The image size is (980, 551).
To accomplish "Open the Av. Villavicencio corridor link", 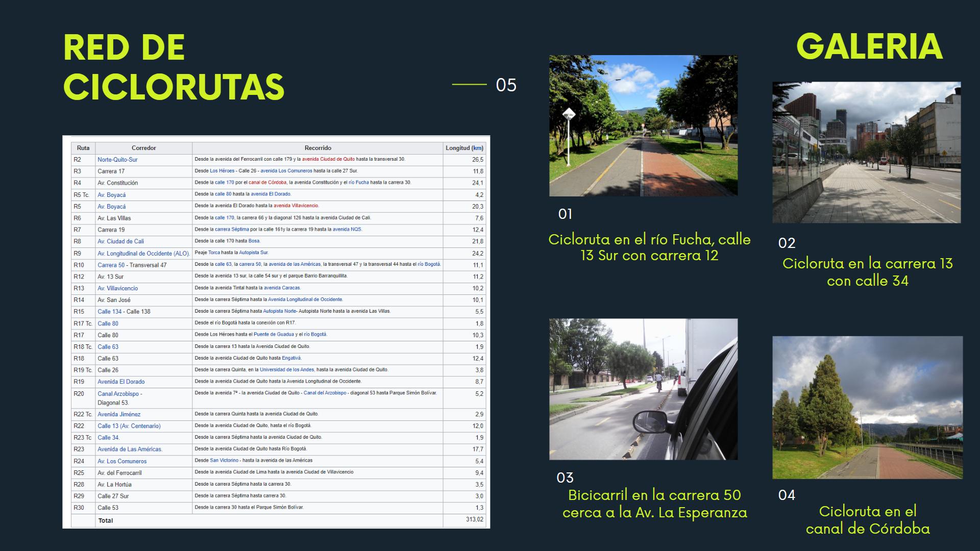I will coord(117,288).
